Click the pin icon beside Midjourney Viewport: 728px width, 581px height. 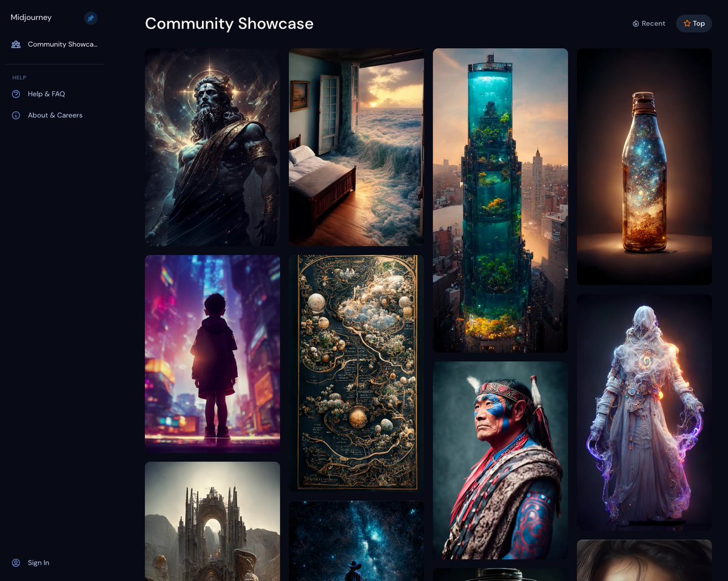(90, 18)
